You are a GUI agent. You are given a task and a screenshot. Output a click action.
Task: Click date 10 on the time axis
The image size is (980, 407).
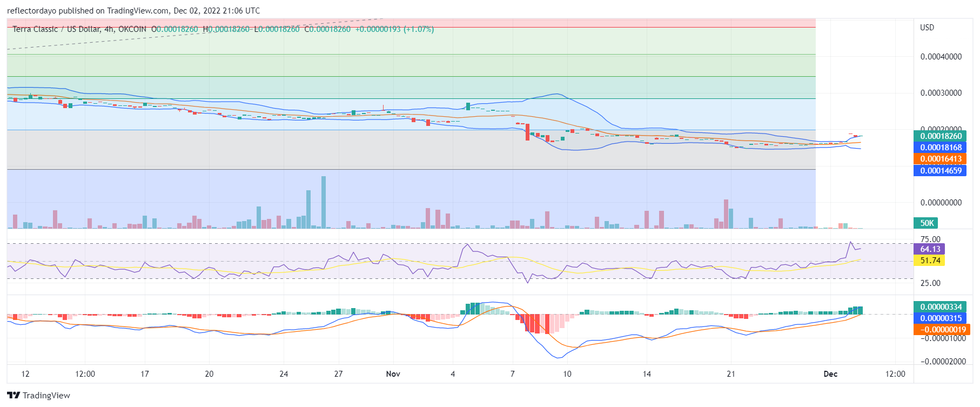[567, 374]
